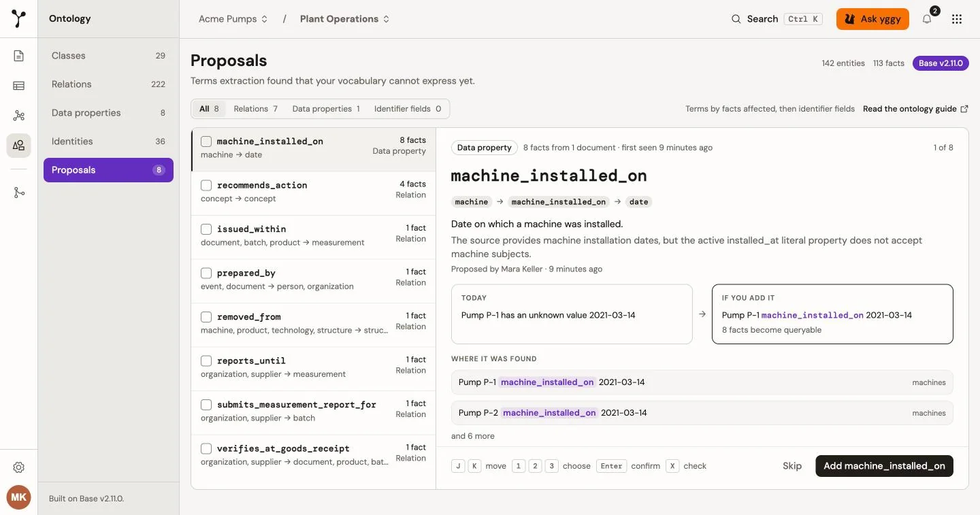The image size is (980, 515).
Task: Switch to the Relations 7 tab
Action: (256, 109)
